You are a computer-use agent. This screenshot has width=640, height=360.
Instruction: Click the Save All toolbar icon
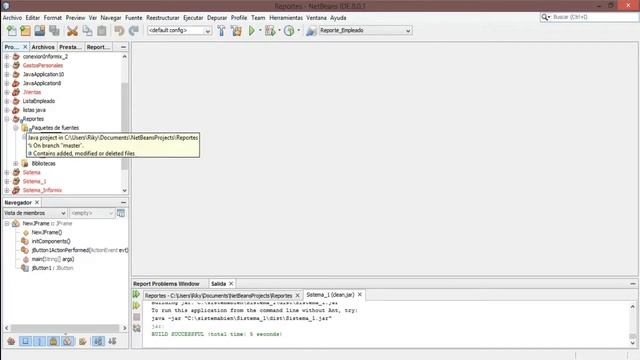pos(54,31)
